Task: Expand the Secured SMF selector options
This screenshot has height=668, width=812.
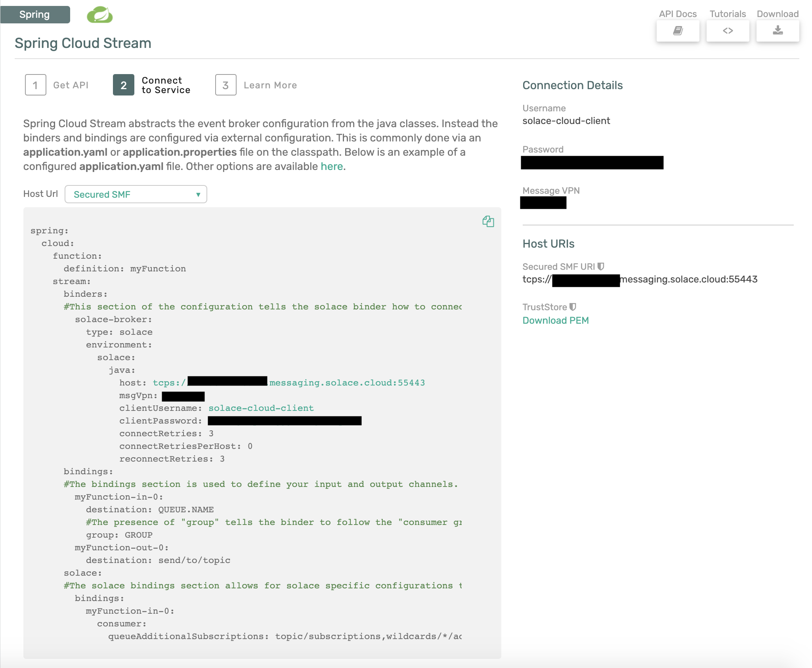Action: [x=136, y=194]
